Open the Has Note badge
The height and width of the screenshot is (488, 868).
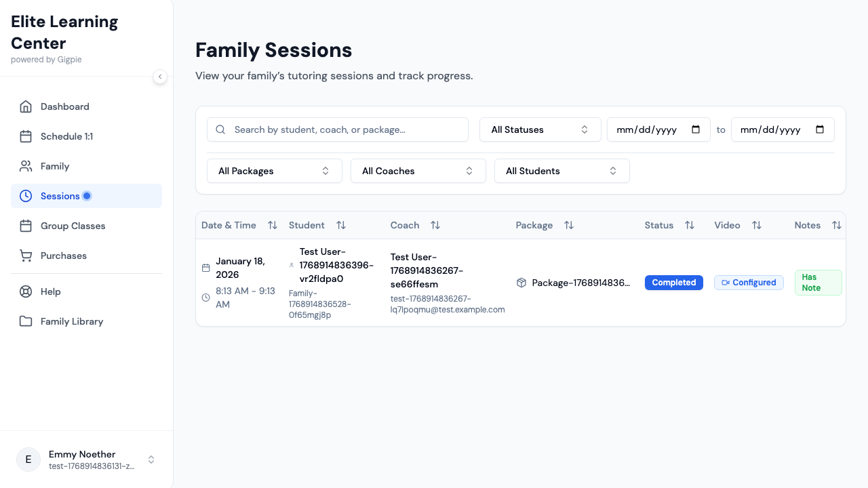(x=818, y=283)
